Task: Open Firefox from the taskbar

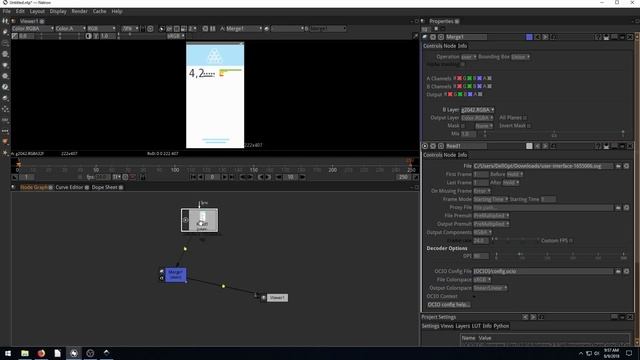Action: [41, 353]
